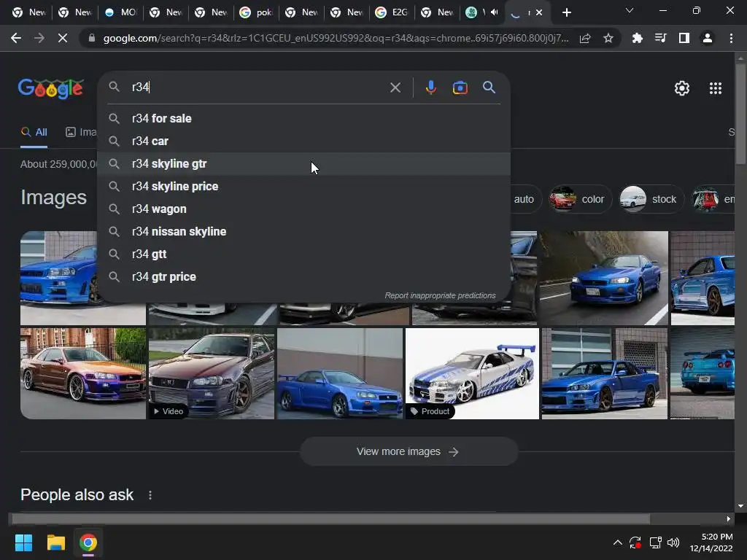Close the active browser tab
The height and width of the screenshot is (560, 747).
click(539, 12)
